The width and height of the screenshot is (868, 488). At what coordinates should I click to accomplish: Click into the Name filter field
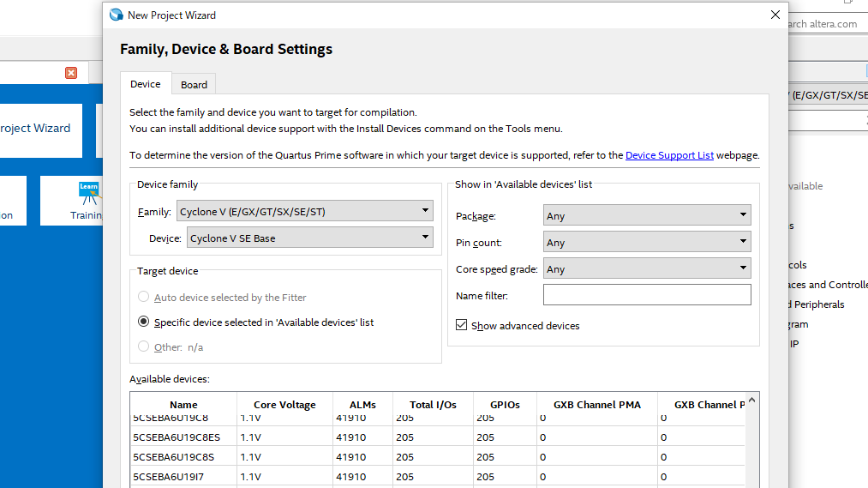[x=647, y=295]
